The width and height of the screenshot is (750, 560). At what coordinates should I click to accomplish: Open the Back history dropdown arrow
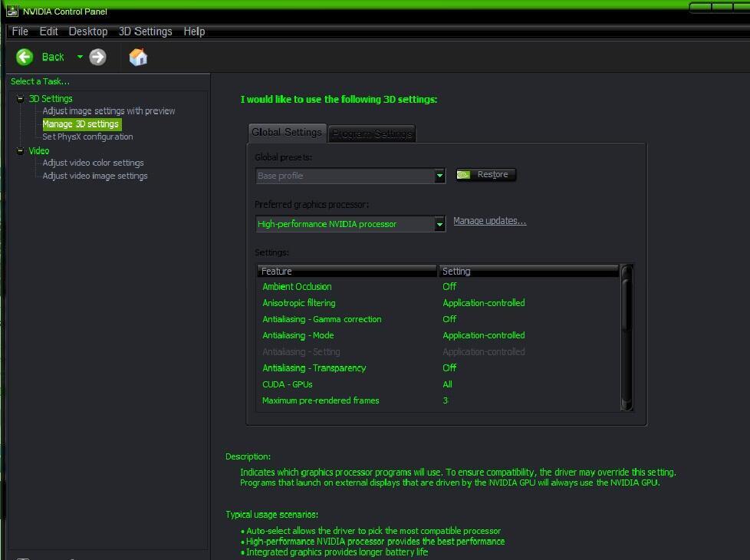pos(80,57)
